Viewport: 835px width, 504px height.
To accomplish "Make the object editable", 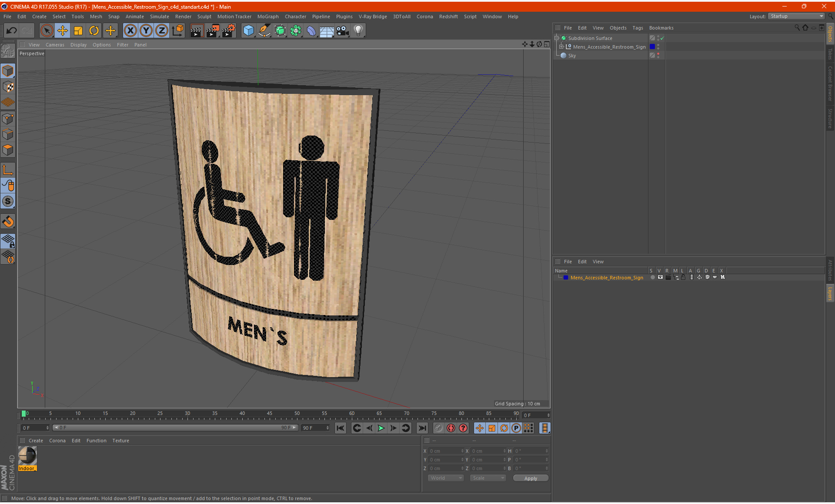I will pyautogui.click(x=8, y=51).
